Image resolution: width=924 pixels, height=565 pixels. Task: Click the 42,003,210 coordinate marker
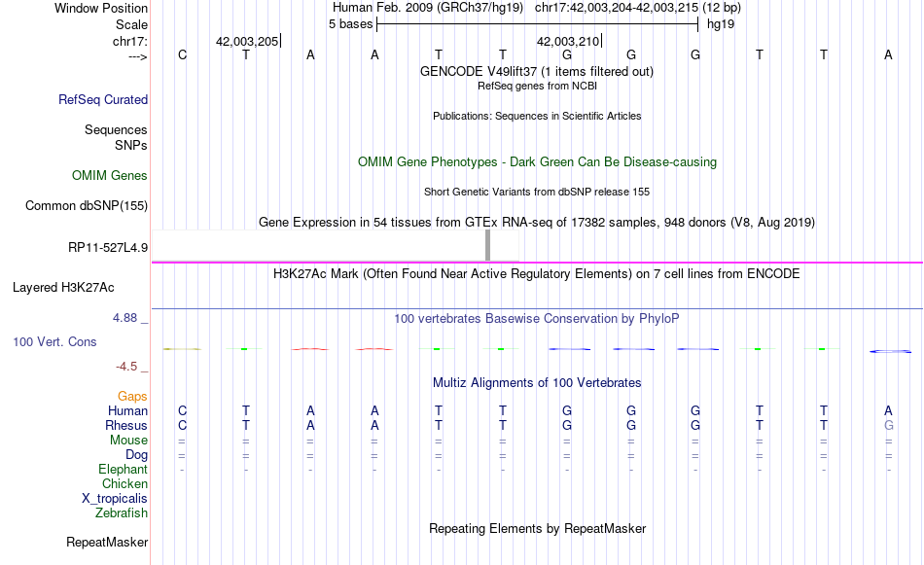(569, 41)
